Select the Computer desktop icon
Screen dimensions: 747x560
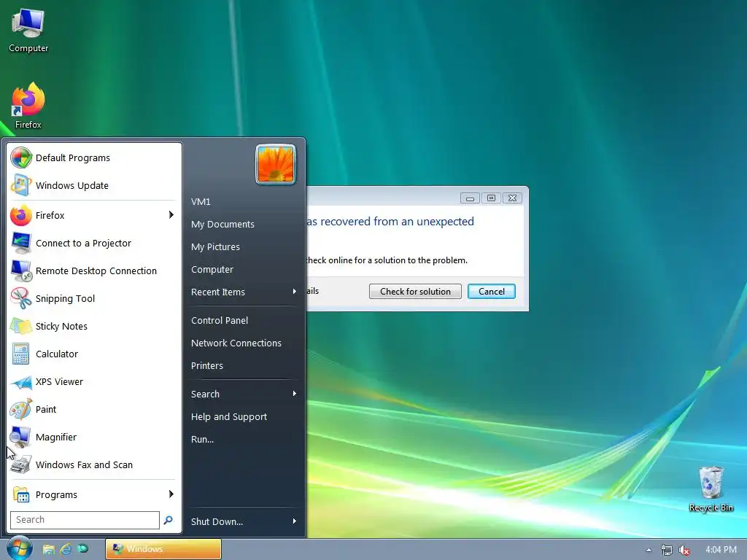coord(28,31)
